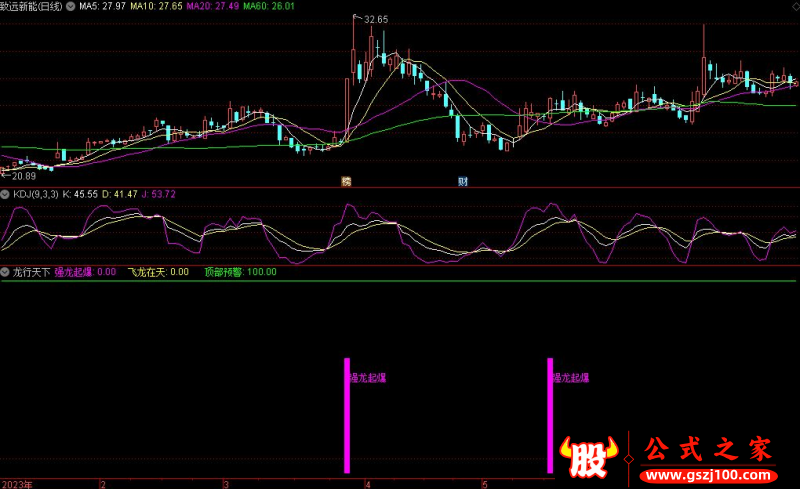Select the first magenta 强龙起爆 signal bar
Image resolution: width=800 pixels, height=489 pixels.
point(347,415)
